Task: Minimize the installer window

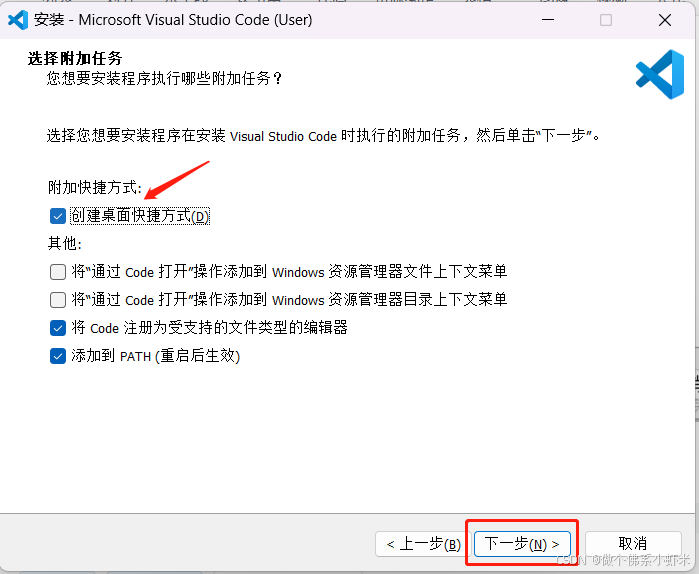Action: (x=548, y=20)
